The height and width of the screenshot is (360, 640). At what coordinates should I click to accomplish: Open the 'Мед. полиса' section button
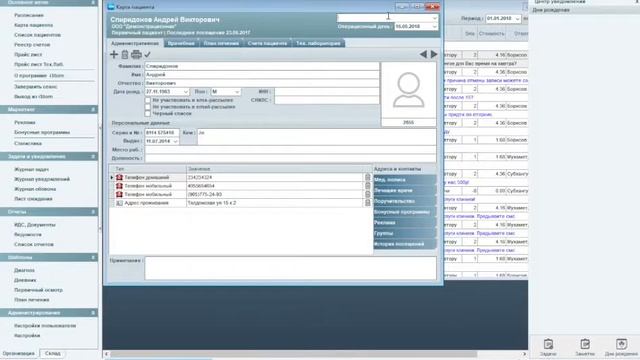(x=405, y=180)
